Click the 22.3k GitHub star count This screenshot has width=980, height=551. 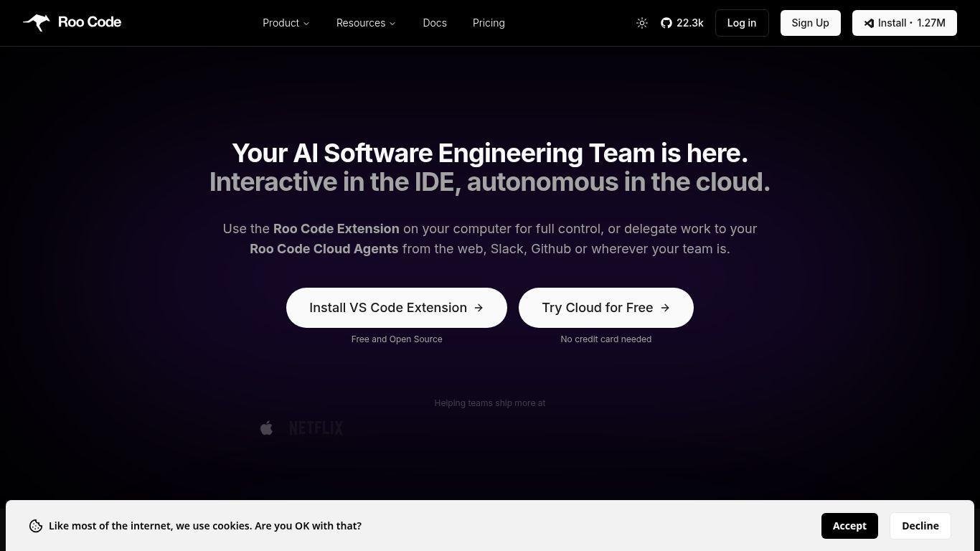click(689, 23)
